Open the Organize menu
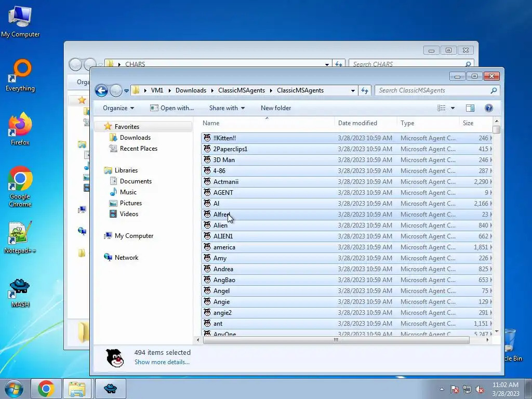This screenshot has width=532, height=399. pos(118,108)
